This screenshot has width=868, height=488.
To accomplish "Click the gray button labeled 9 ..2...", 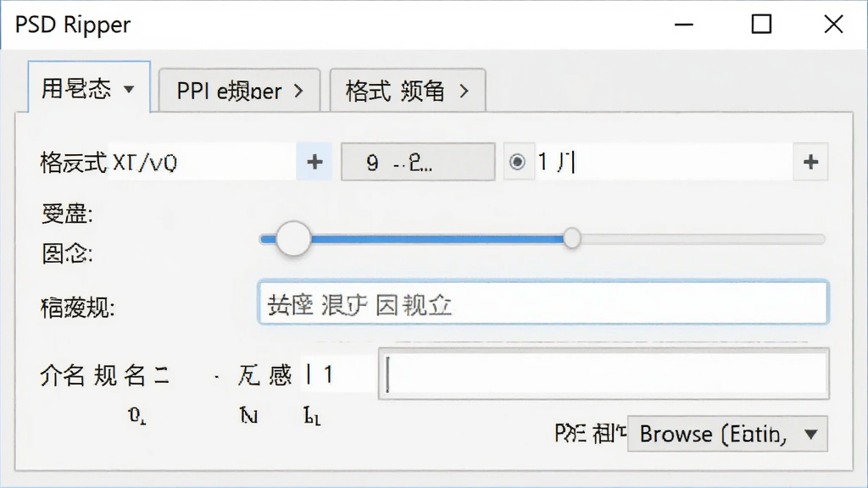I will coord(418,162).
